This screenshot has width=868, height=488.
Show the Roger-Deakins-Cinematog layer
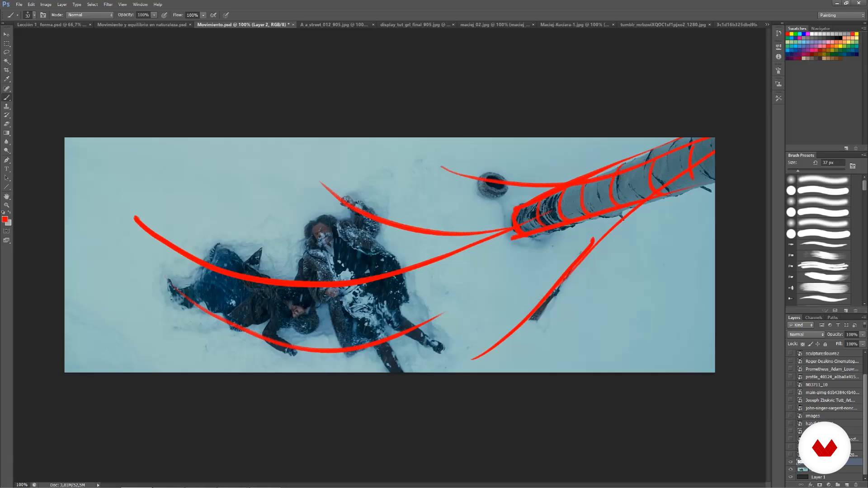791,361
